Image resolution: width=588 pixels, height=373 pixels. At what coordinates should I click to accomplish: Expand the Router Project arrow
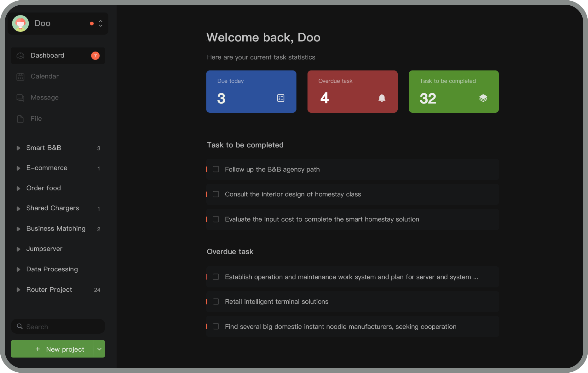pos(18,290)
